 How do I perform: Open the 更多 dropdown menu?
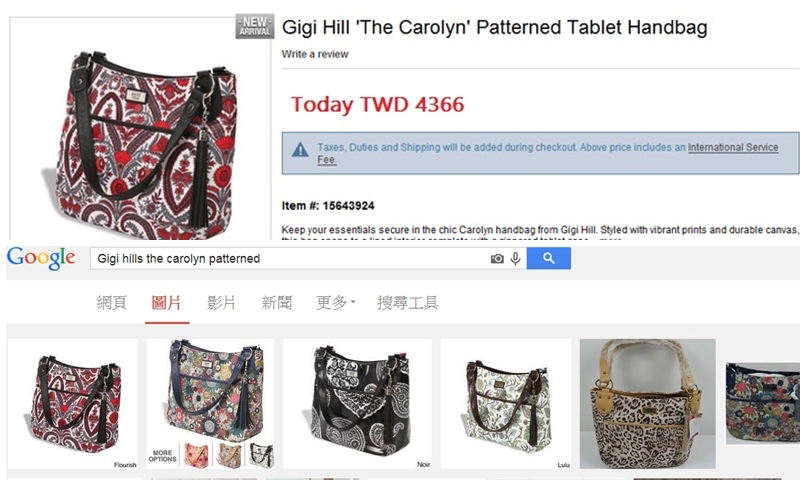(336, 302)
